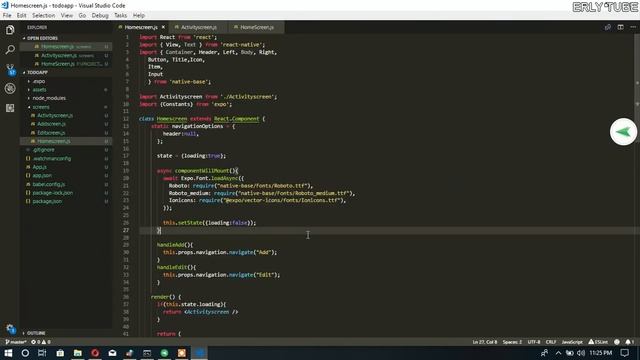
Task: Click the master branch in status bar
Action: pyautogui.click(x=16, y=342)
